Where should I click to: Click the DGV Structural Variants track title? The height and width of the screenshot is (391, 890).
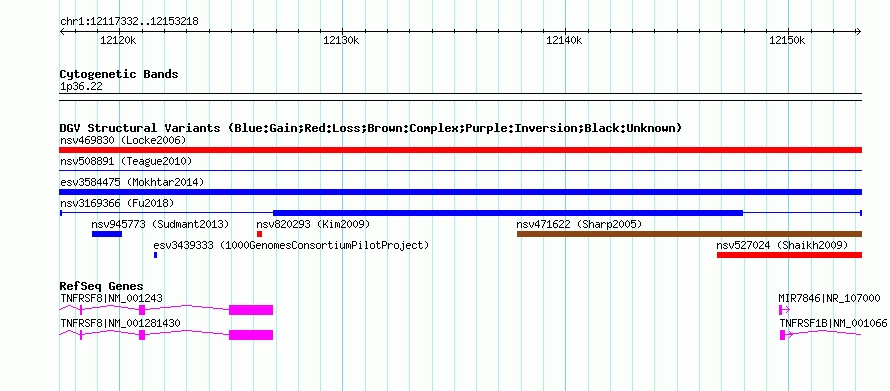click(x=371, y=128)
